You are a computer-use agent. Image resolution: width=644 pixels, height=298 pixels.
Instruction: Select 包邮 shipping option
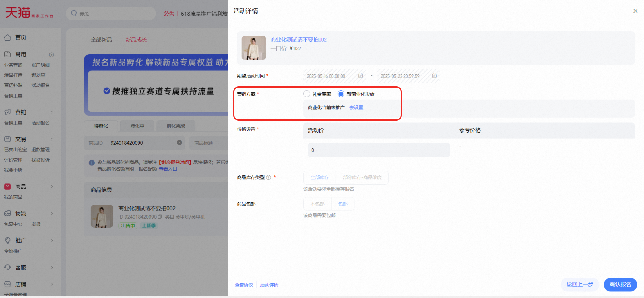point(343,204)
